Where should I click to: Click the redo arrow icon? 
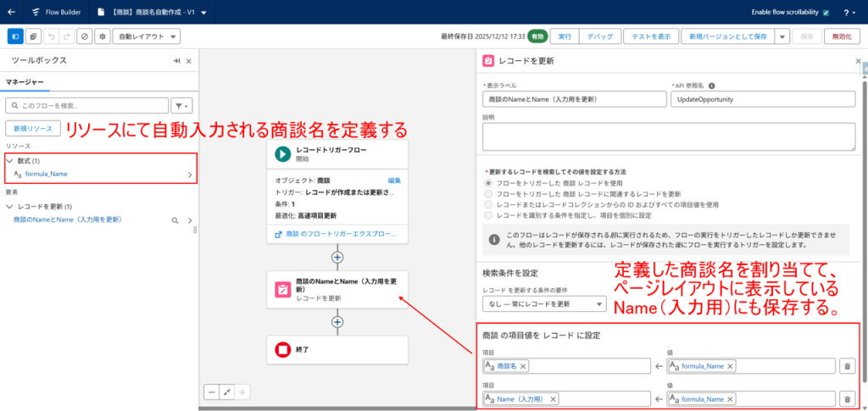(66, 36)
